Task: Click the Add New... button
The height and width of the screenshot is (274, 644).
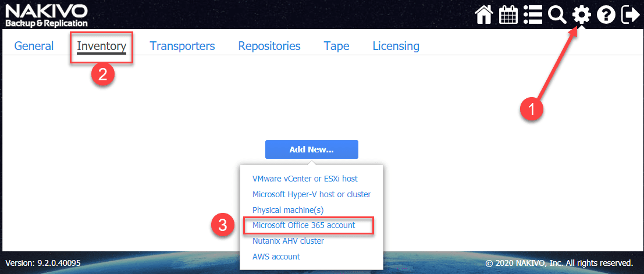Action: 312,150
